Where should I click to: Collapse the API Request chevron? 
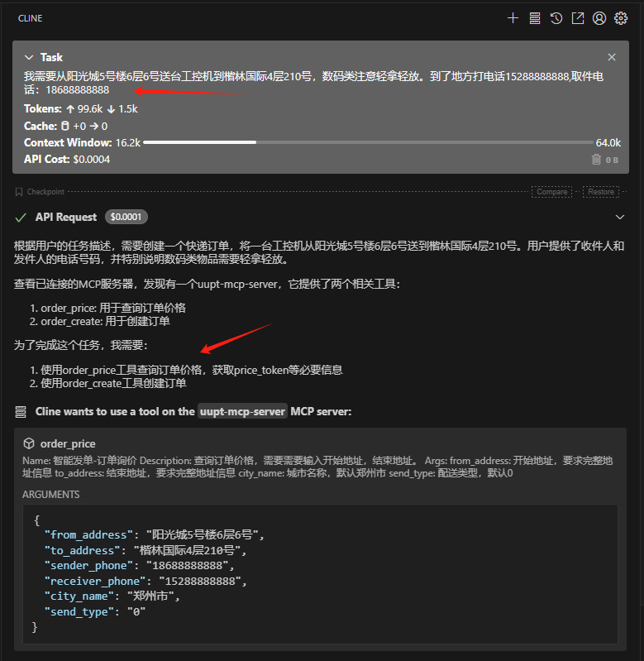pos(620,217)
